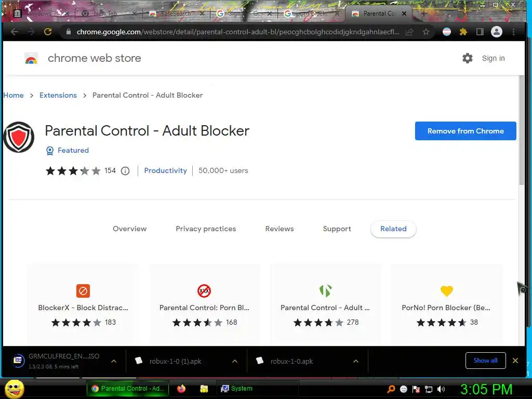Viewport: 532px width, 399px height.
Task: Click Sign in link
Action: coord(494,58)
